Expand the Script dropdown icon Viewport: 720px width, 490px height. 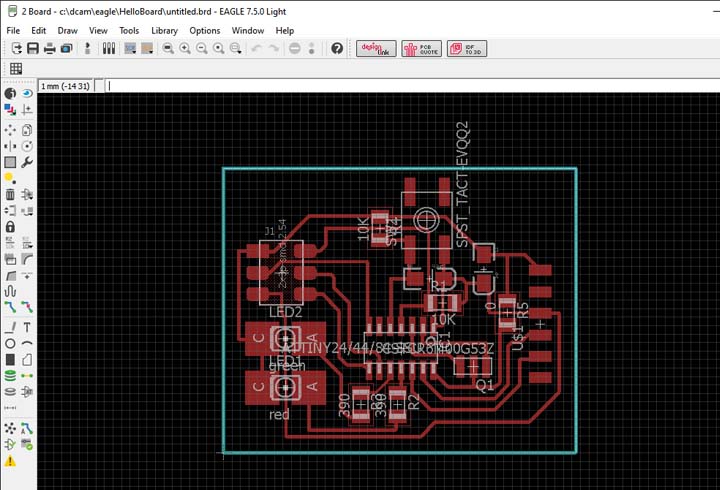(147, 48)
